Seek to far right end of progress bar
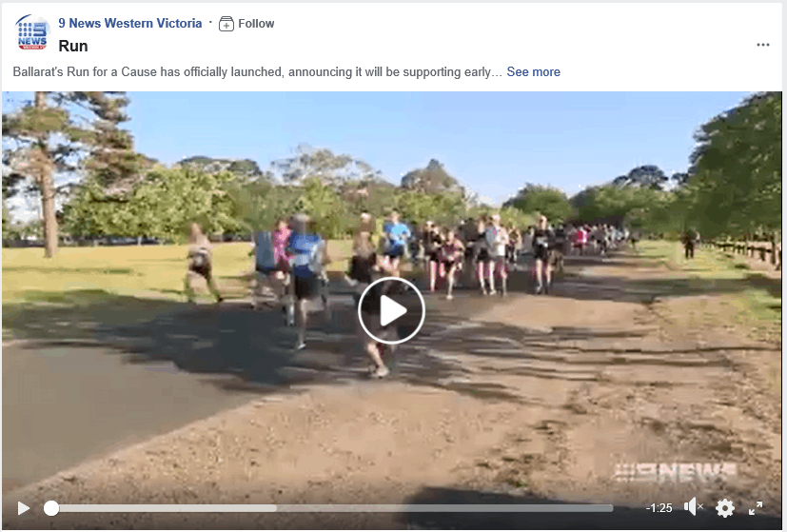This screenshot has height=532, width=787. click(611, 508)
